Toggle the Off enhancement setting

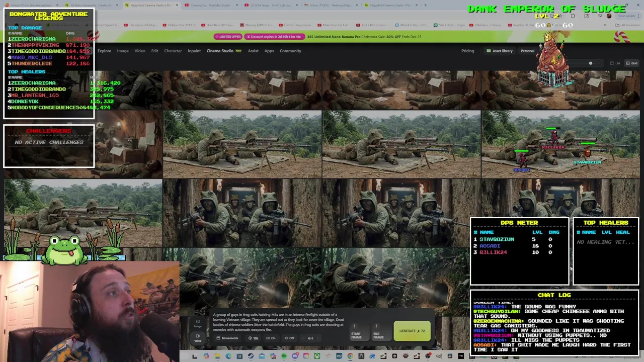(289, 338)
